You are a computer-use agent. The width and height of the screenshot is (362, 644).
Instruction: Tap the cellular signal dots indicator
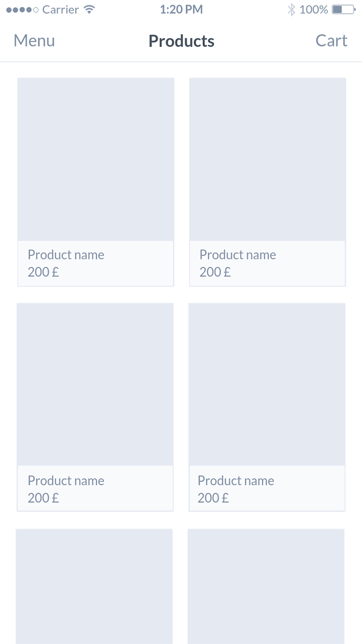coord(20,9)
